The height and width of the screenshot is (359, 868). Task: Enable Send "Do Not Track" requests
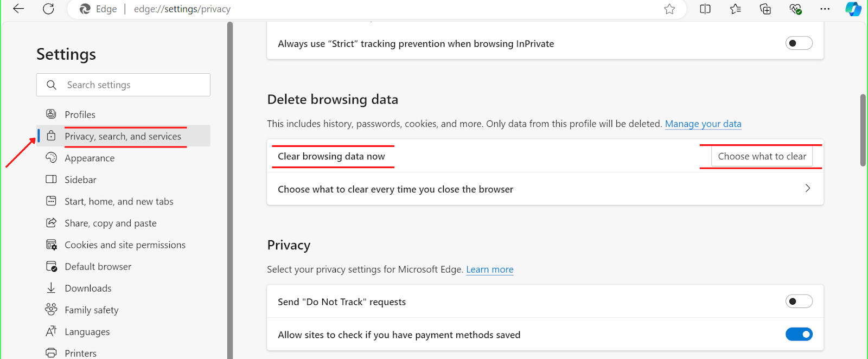799,302
